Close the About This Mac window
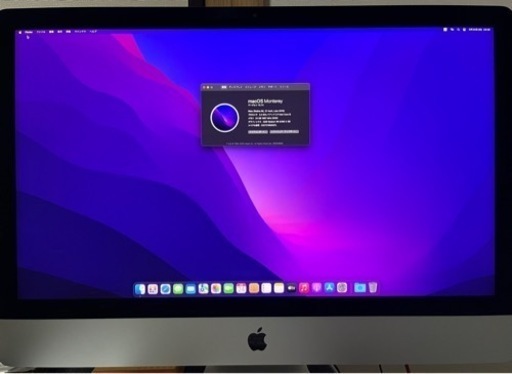Image resolution: width=512 pixels, height=374 pixels. click(204, 87)
